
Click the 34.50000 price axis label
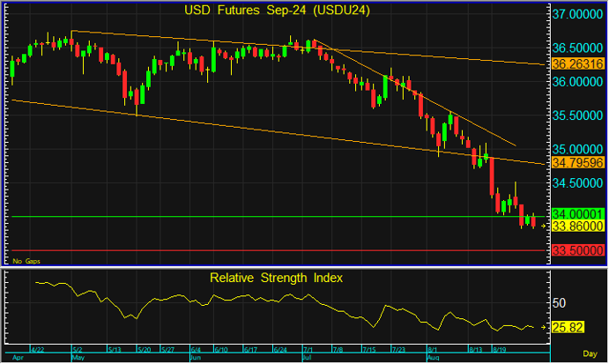(578, 183)
